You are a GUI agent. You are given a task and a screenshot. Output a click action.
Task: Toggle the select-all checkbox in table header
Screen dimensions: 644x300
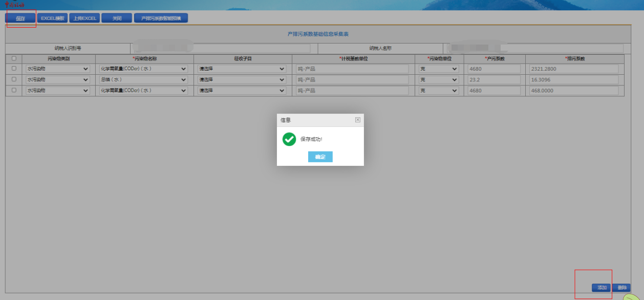pyautogui.click(x=14, y=58)
